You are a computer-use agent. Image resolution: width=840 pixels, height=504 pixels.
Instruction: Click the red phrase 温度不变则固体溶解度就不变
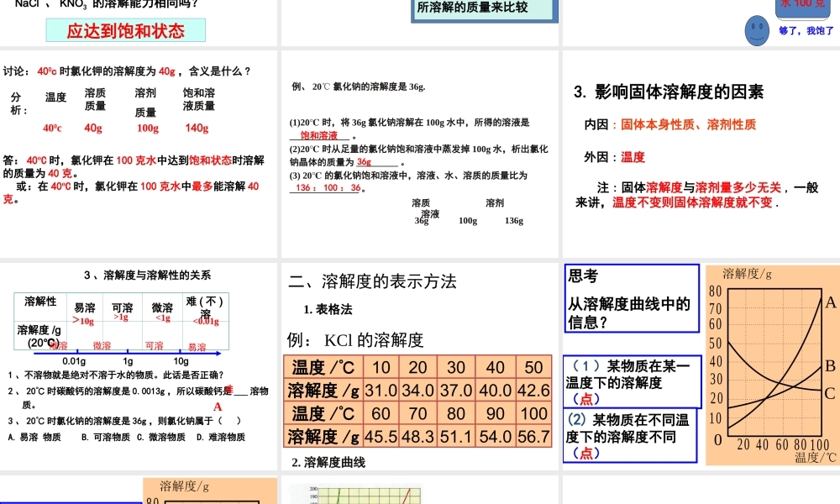(x=692, y=203)
